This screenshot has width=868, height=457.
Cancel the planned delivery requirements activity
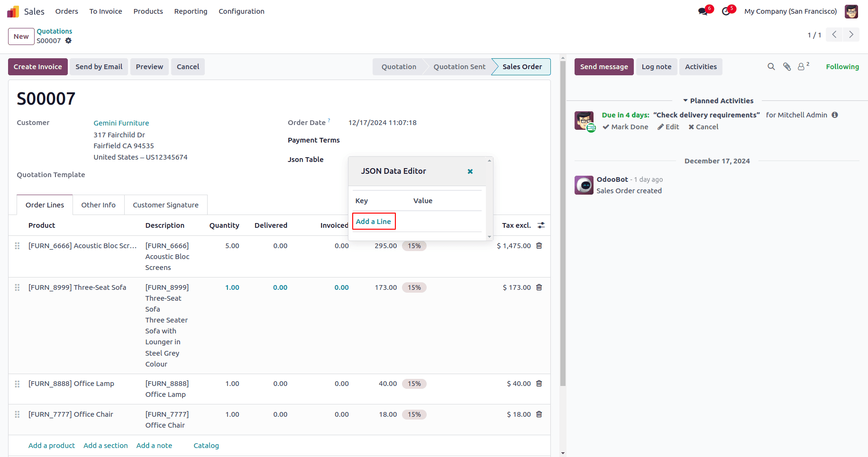coord(704,127)
